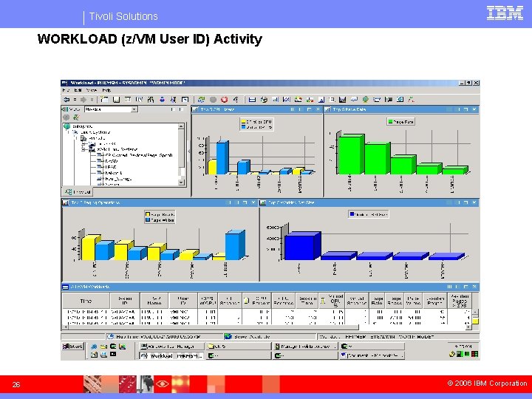
Task: Click yellow legend swatch in Top 5 CPU chart
Action: 243,121
